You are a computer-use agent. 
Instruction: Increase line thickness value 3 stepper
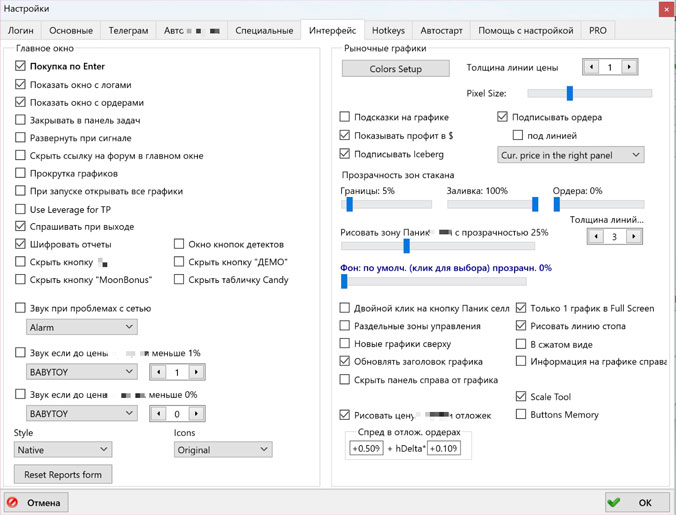tap(633, 237)
